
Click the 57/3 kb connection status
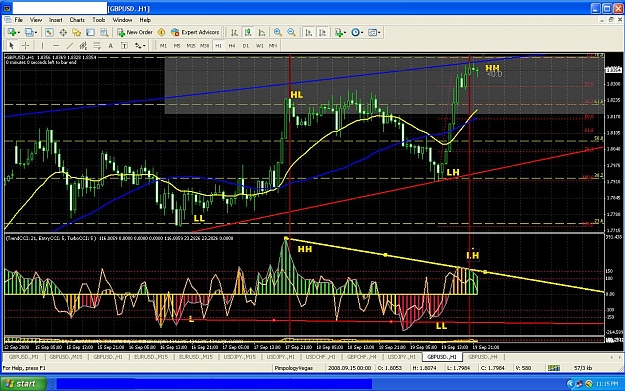pos(583,368)
